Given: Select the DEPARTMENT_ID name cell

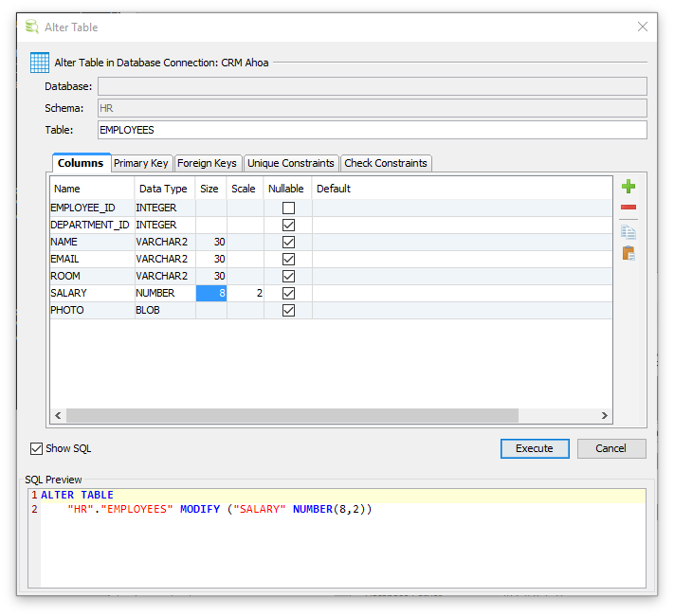Looking at the screenshot, I should [x=92, y=226].
